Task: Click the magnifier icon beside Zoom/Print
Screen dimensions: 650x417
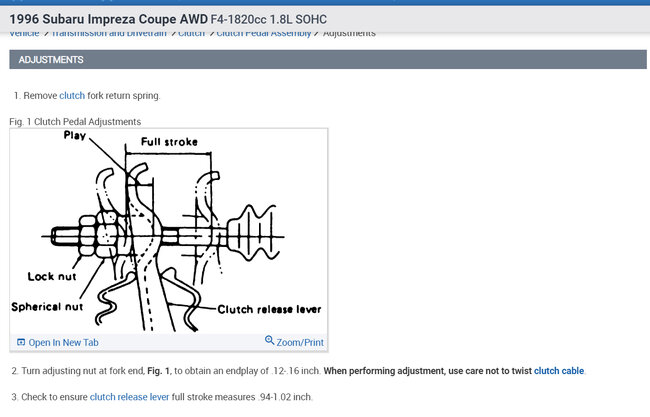Action: coord(269,340)
